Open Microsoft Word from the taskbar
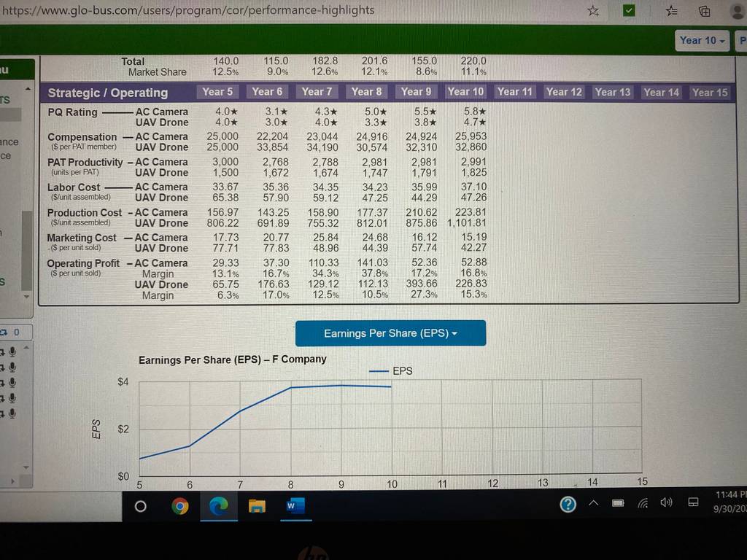 click(x=295, y=505)
